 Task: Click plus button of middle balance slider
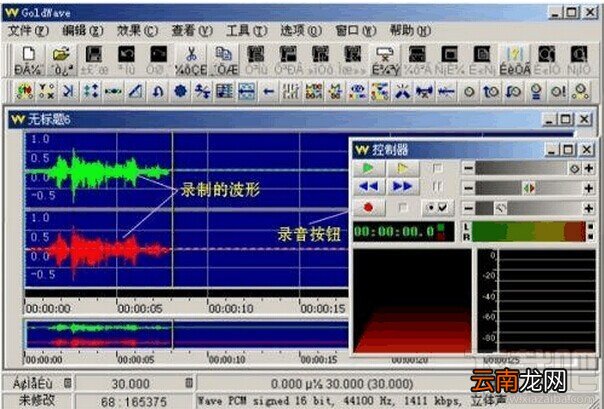click(x=589, y=188)
